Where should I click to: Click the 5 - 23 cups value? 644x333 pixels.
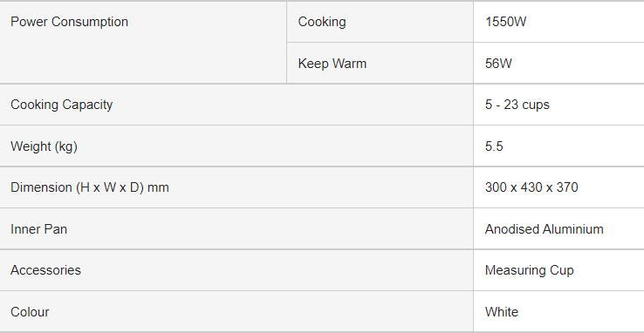[517, 105]
